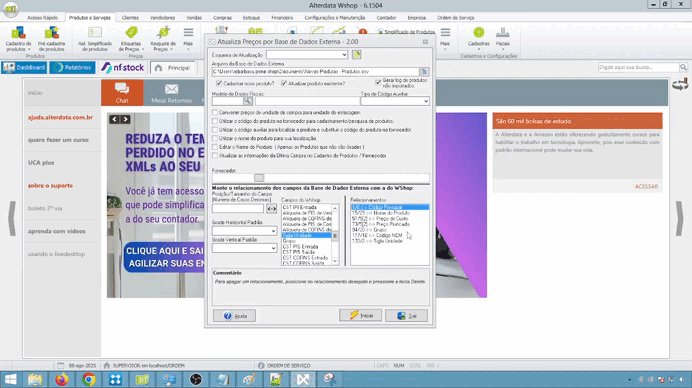Click the Meus Retornos envelope icon

coord(171,90)
